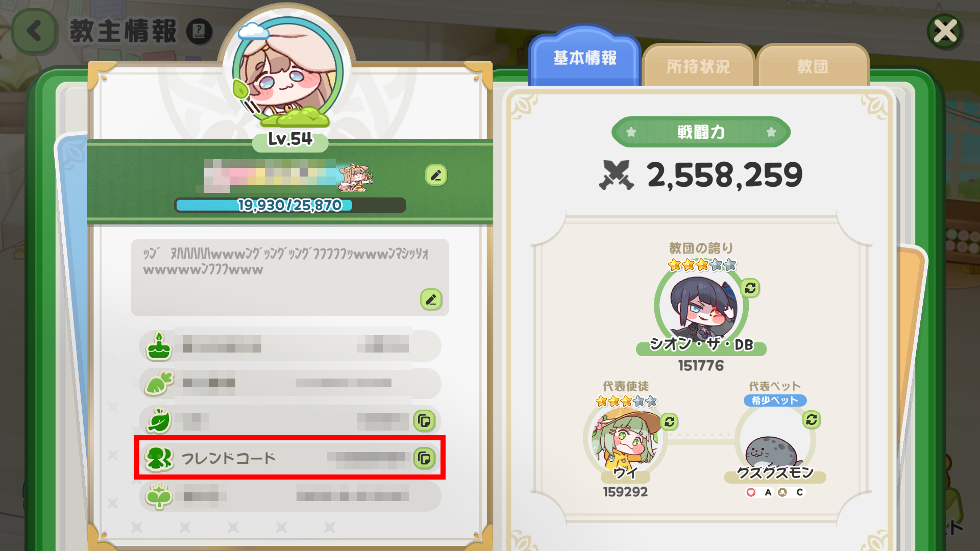980x551 pixels.
Task: Click the profile comment text box
Action: coord(290,277)
